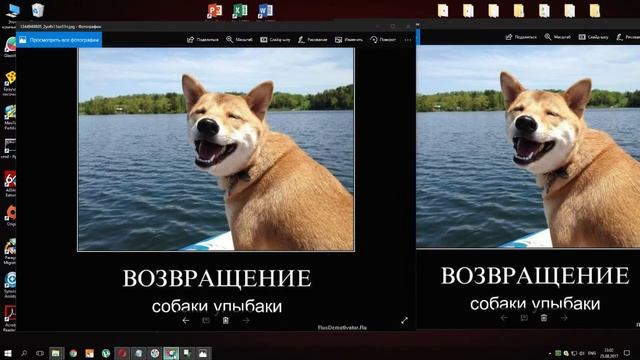Open the Recycle Bin desktop icon

pyautogui.click(x=38, y=10)
